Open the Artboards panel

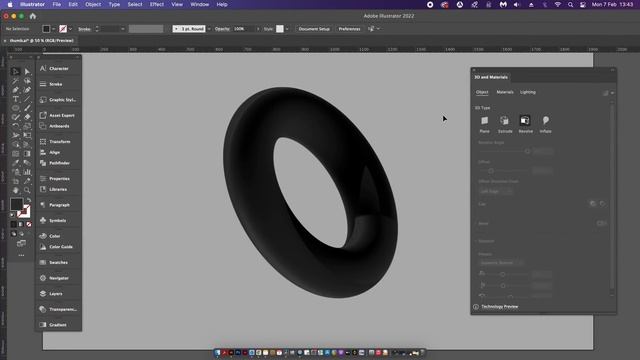(x=58, y=126)
